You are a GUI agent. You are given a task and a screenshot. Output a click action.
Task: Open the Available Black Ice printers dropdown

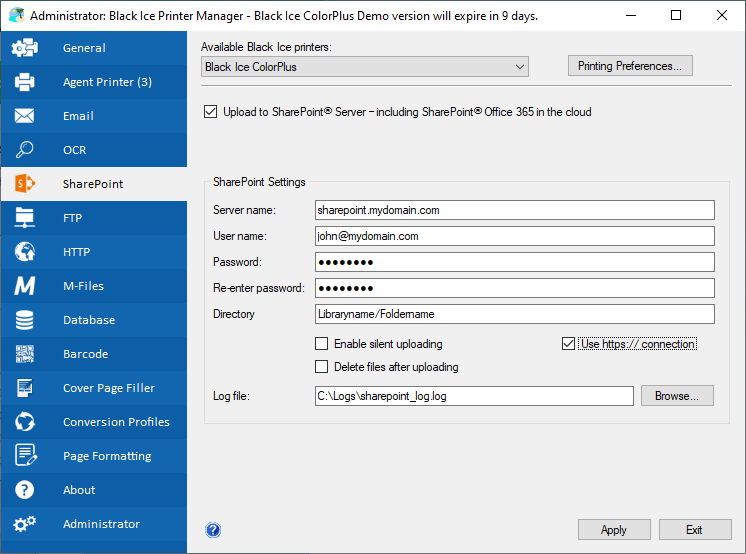364,67
